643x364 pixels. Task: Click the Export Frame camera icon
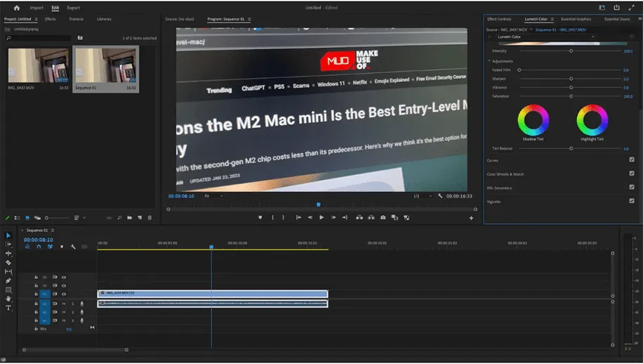(x=382, y=217)
